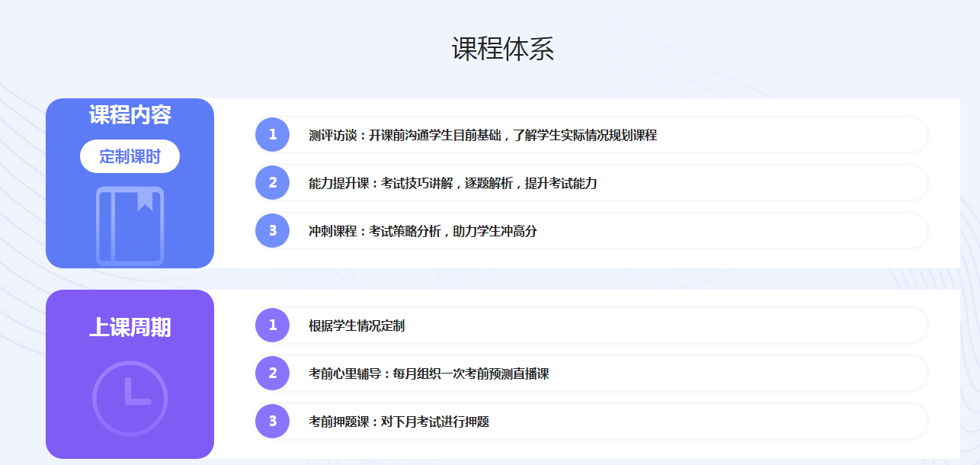Click purple number 3 circle beside 考前押题课
This screenshot has width=980, height=465.
click(x=272, y=421)
